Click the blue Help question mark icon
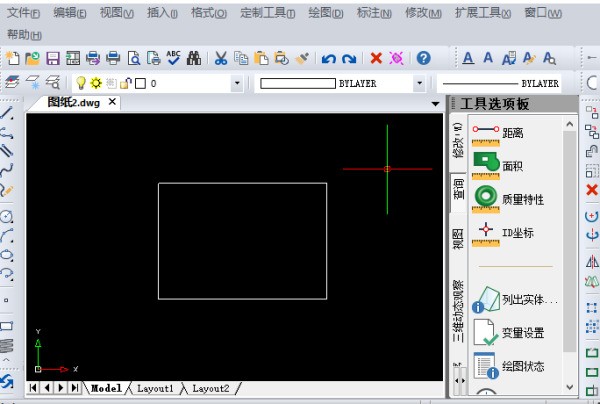Image resolution: width=600 pixels, height=404 pixels. (x=424, y=59)
